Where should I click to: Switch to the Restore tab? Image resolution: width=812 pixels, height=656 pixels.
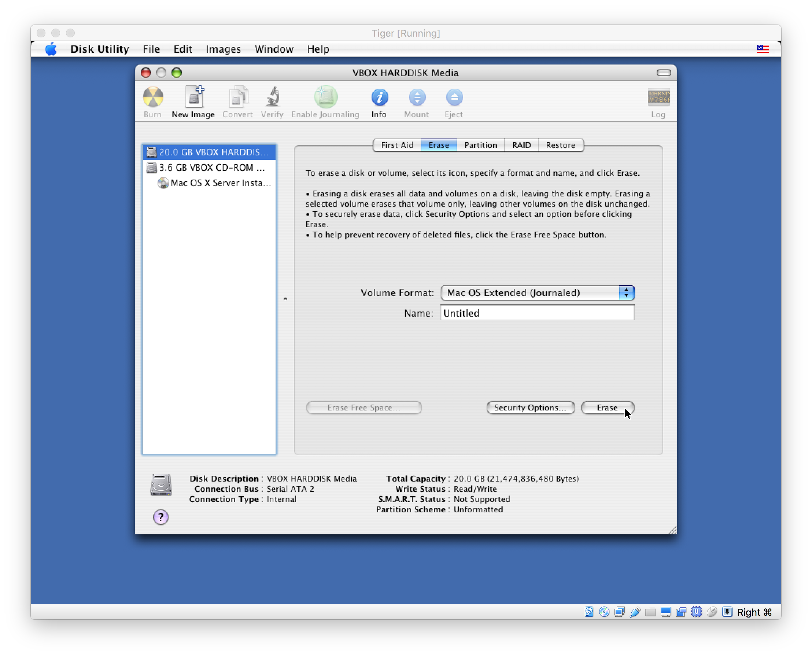pyautogui.click(x=561, y=145)
